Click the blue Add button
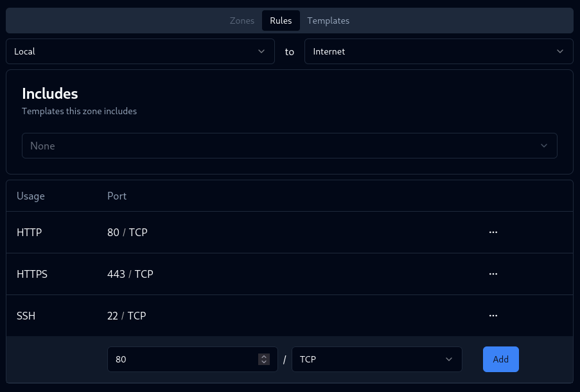The height and width of the screenshot is (392, 580). click(500, 359)
